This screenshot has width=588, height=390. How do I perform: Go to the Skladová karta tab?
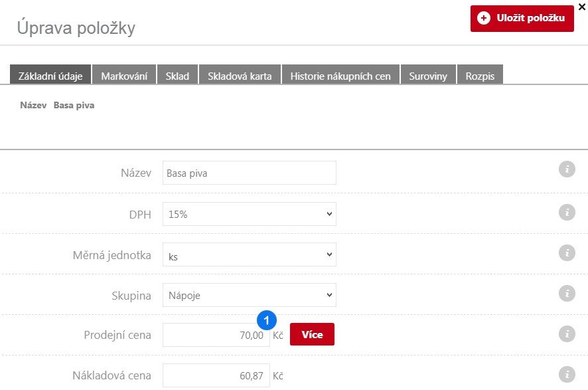(240, 75)
